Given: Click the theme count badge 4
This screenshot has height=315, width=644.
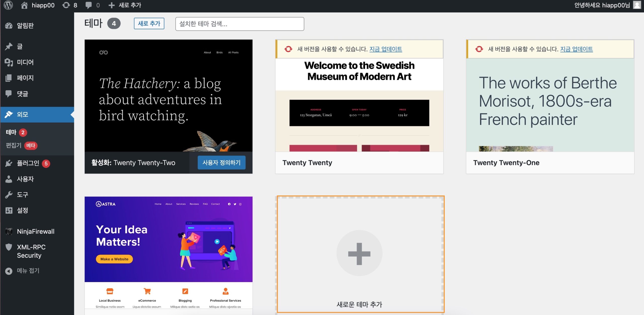Looking at the screenshot, I should point(114,24).
